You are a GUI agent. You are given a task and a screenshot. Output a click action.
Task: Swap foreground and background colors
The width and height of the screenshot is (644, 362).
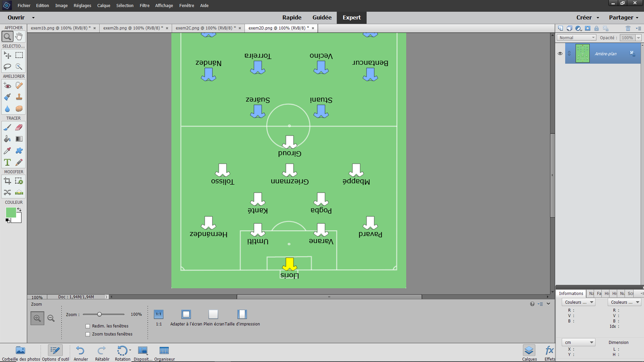pyautogui.click(x=19, y=209)
